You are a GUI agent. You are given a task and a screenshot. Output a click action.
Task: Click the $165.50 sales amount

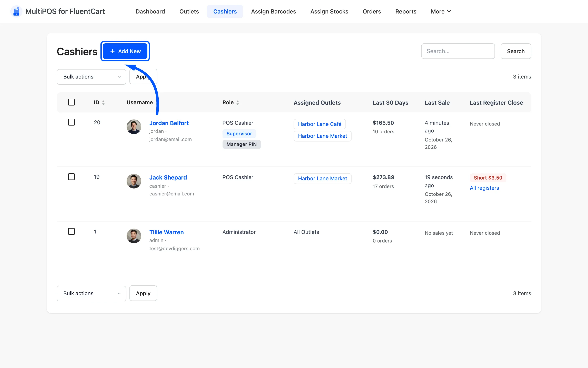pyautogui.click(x=383, y=123)
